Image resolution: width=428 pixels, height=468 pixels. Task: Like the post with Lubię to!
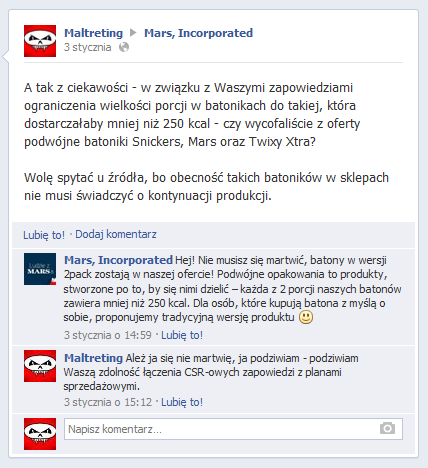pyautogui.click(x=44, y=235)
